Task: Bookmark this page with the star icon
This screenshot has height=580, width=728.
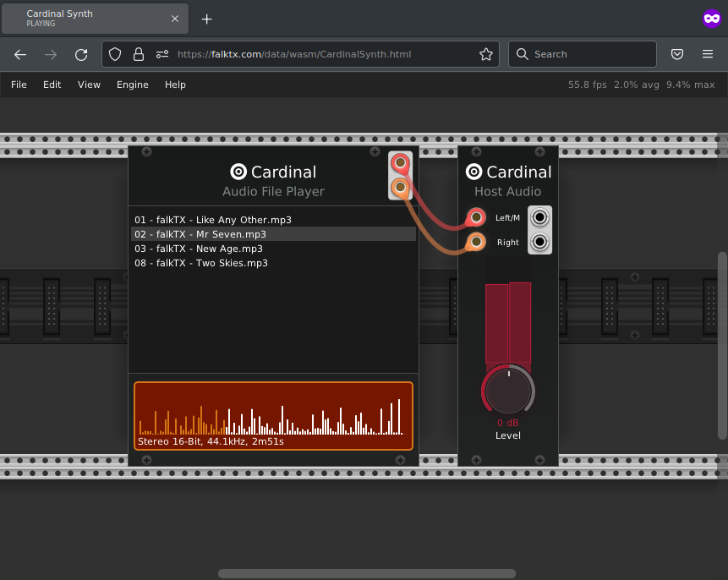Action: tap(486, 54)
